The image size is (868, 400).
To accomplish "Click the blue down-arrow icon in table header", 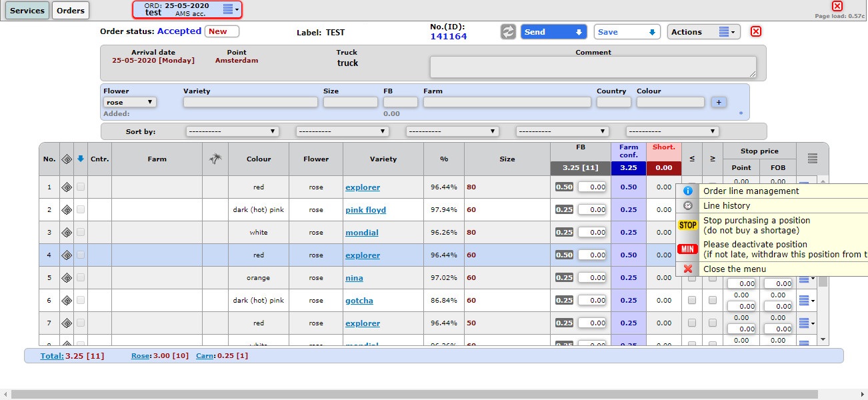I will click(81, 159).
